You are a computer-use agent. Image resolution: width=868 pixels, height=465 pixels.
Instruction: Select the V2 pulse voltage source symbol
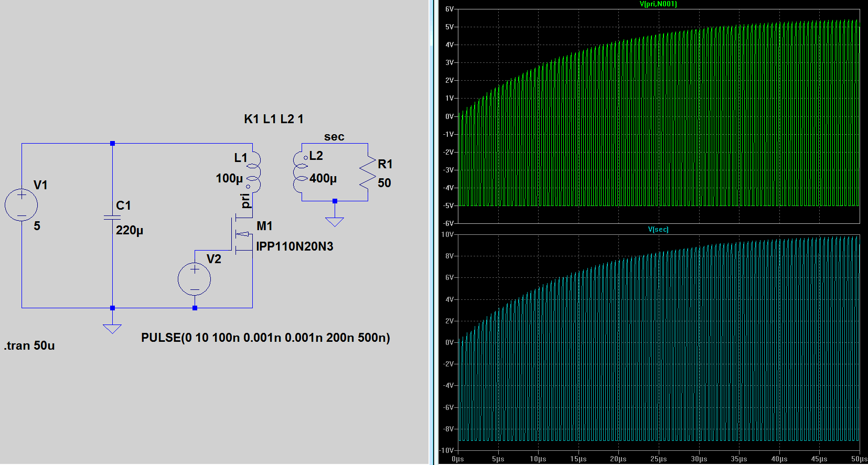[195, 279]
